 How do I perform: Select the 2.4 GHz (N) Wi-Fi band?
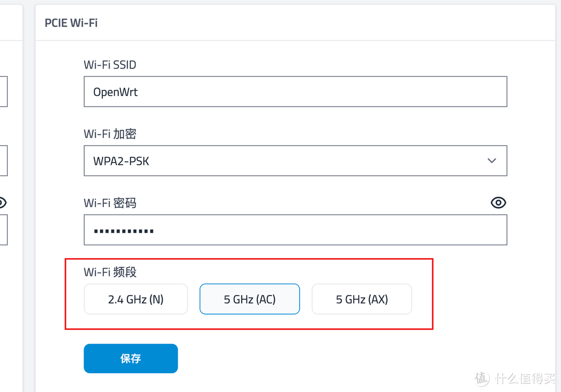pyautogui.click(x=136, y=299)
